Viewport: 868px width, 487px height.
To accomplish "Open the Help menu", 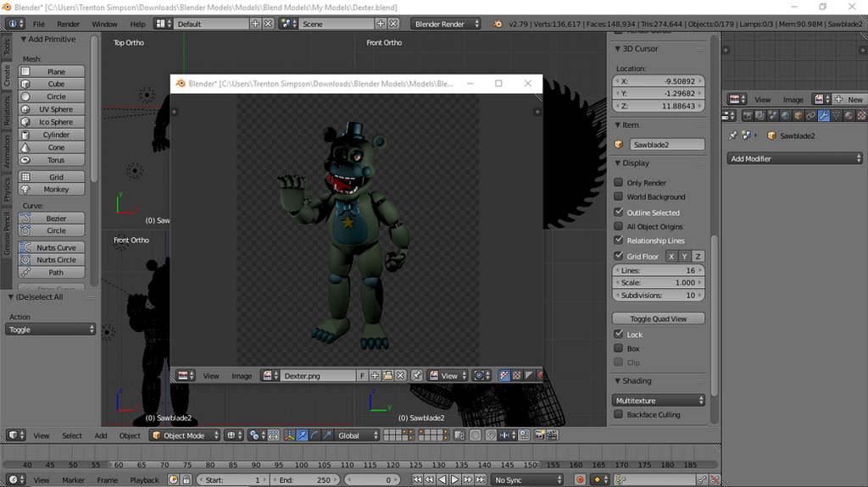I will 137,24.
